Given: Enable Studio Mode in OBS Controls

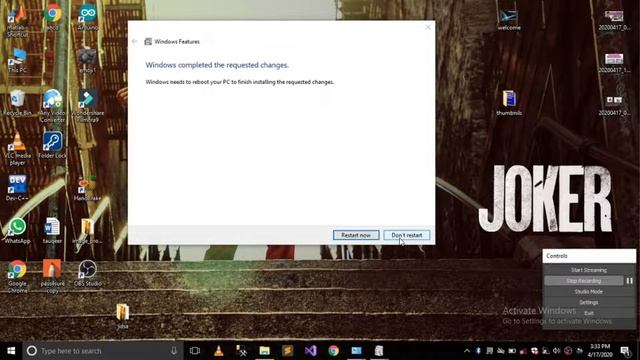Looking at the screenshot, I should (589, 291).
